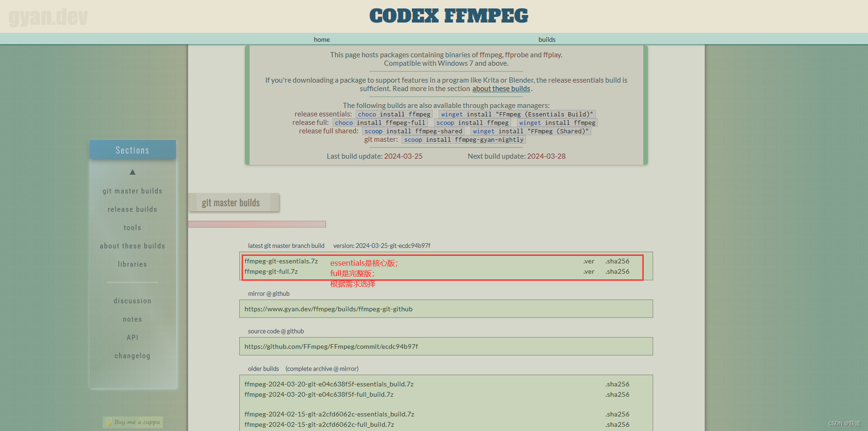868x431 pixels.
Task: Click the next build update date 2024-03-28
Action: [546, 156]
